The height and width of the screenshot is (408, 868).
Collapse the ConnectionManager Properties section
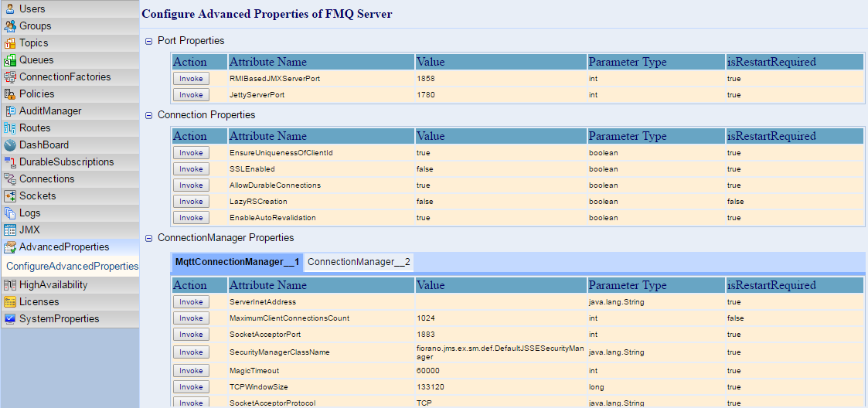point(148,239)
